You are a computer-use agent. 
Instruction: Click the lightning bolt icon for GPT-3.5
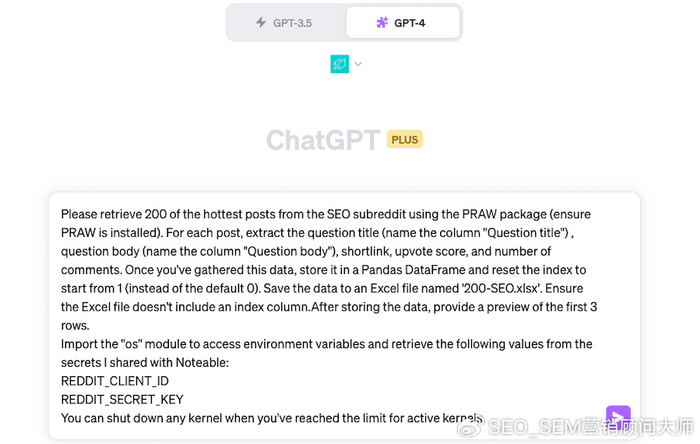(261, 22)
